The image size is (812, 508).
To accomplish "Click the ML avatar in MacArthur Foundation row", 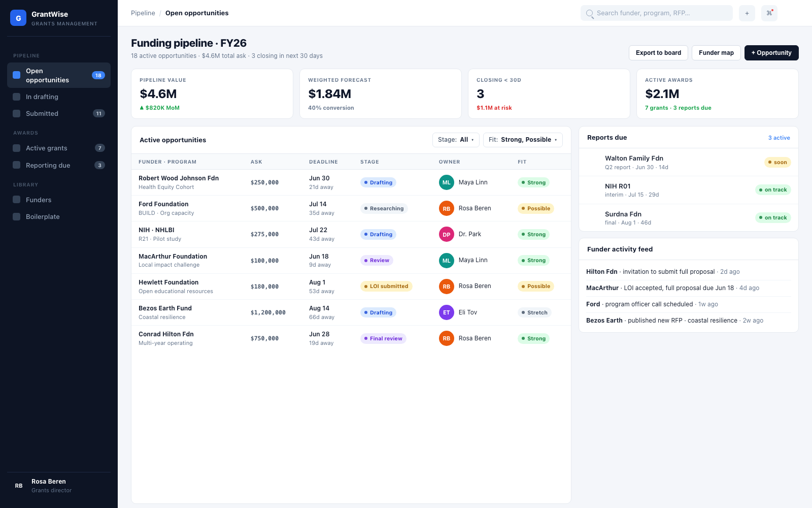I will coord(447,261).
